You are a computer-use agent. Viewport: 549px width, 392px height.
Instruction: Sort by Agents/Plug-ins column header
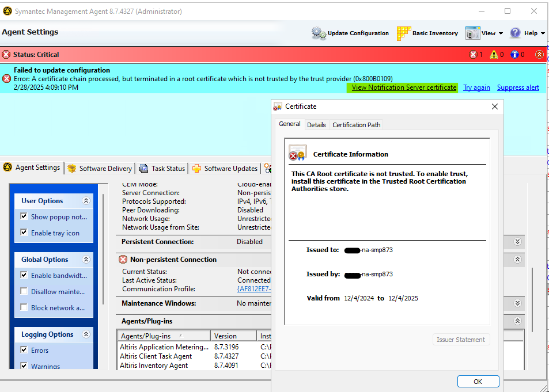pyautogui.click(x=164, y=336)
